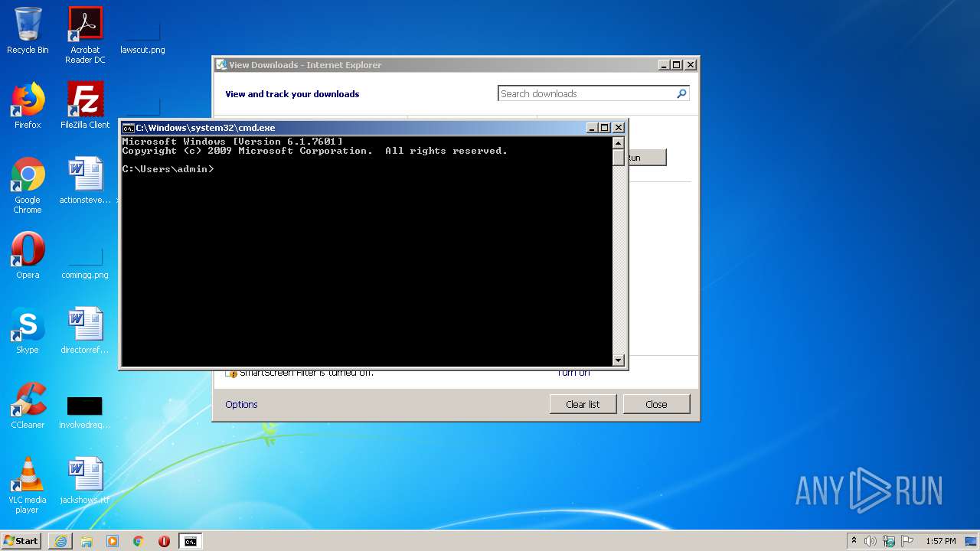This screenshot has height=551, width=980.
Task: Minimize the View Downloads window
Action: click(x=664, y=65)
